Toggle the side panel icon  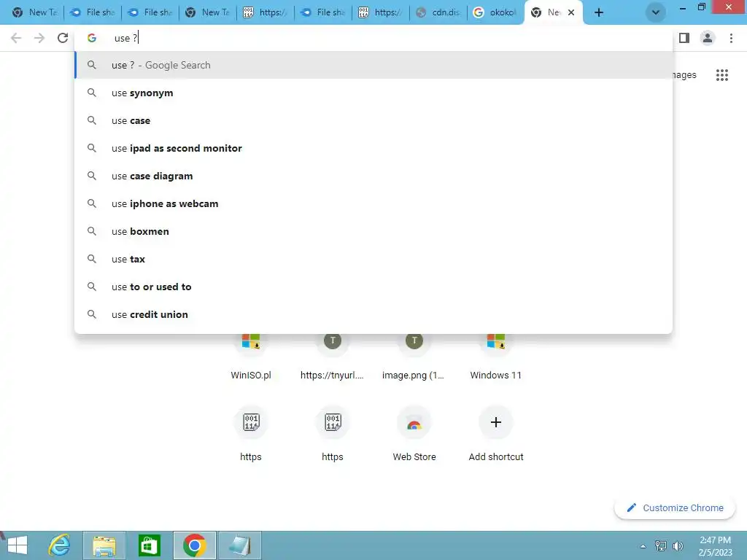click(684, 38)
